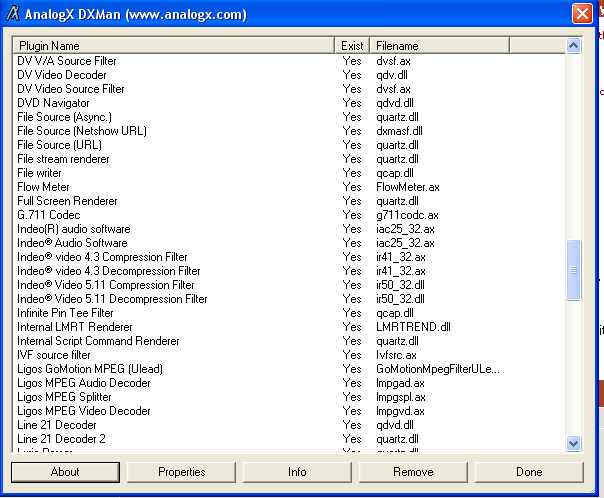The width and height of the screenshot is (604, 498).
Task: Click the vertical scrollbar thumb
Action: tap(573, 270)
